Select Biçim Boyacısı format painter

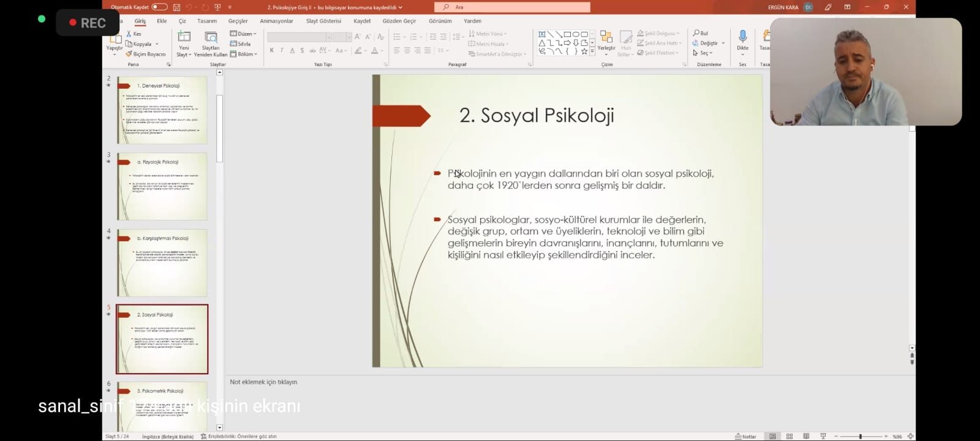click(x=146, y=54)
